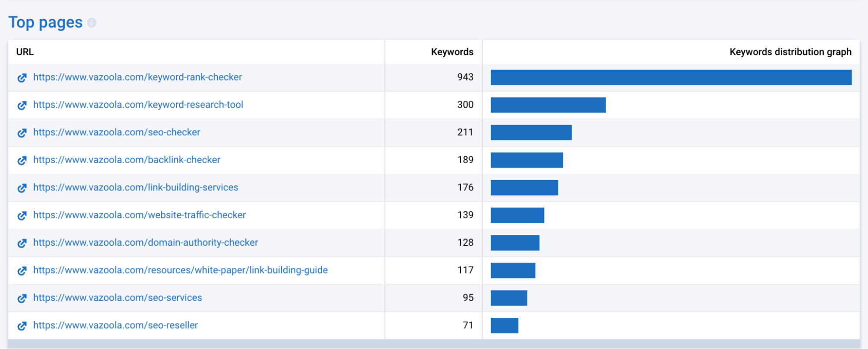Select the keyword count 71
The height and width of the screenshot is (349, 868).
[x=468, y=325]
